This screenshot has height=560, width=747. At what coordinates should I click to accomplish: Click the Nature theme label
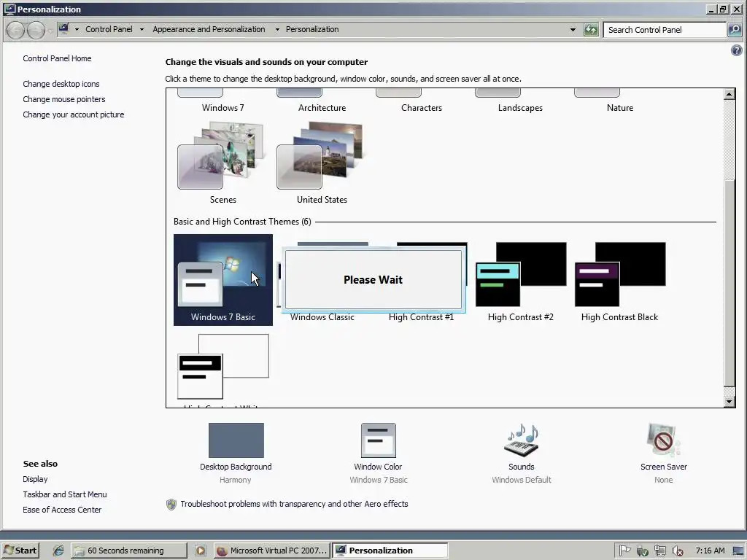click(x=620, y=108)
